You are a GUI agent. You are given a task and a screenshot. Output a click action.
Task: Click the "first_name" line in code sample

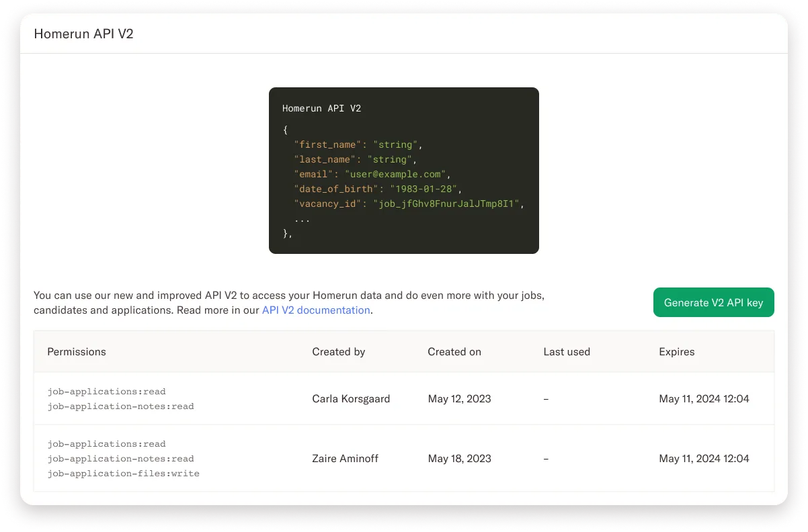[x=358, y=144]
